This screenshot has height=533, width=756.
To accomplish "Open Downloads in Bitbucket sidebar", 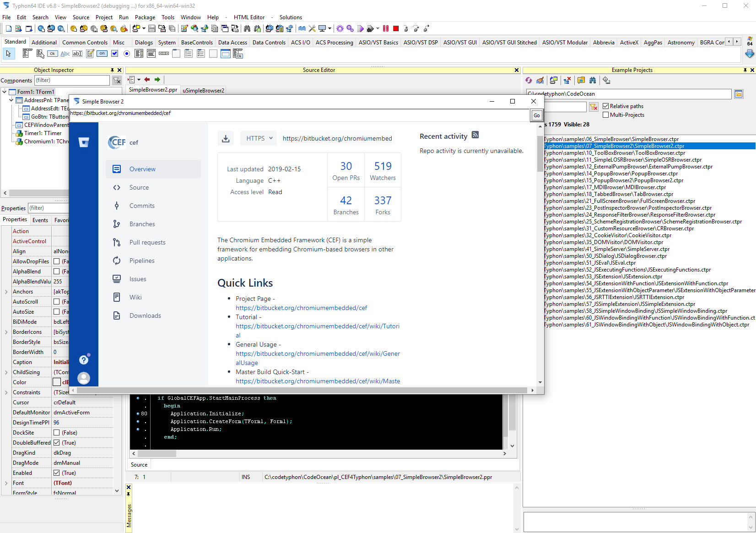I will click(x=145, y=315).
